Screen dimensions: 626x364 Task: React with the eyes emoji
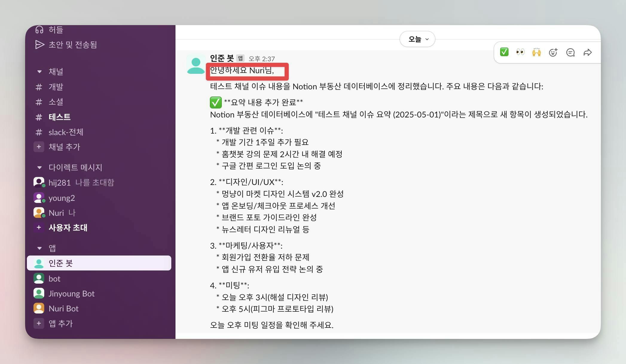tap(520, 52)
